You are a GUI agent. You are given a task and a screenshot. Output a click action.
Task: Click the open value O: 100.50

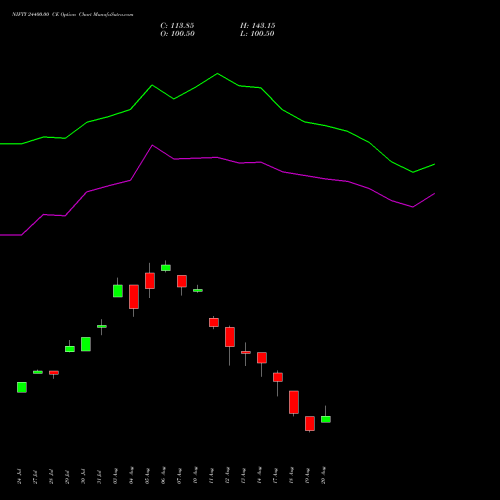coord(177,34)
